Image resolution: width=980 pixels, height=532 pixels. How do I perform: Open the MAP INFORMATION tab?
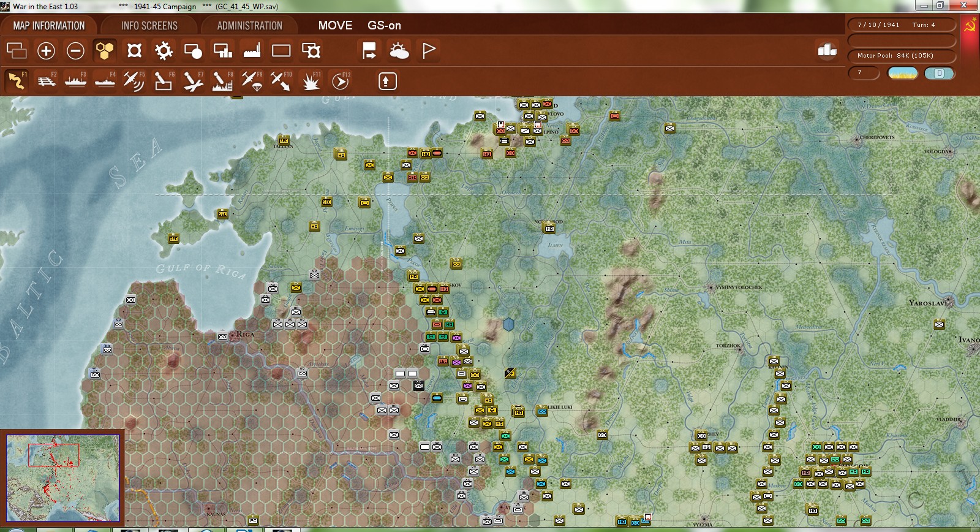pyautogui.click(x=49, y=26)
